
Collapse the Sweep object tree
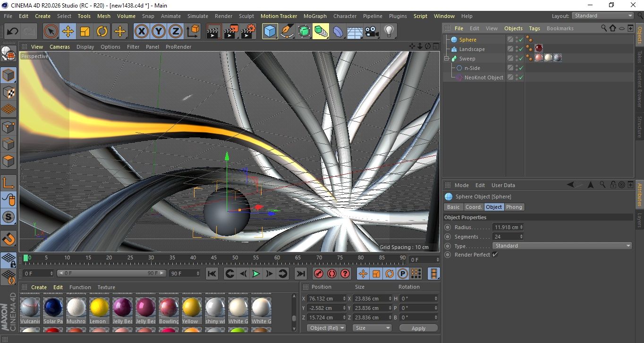click(447, 59)
